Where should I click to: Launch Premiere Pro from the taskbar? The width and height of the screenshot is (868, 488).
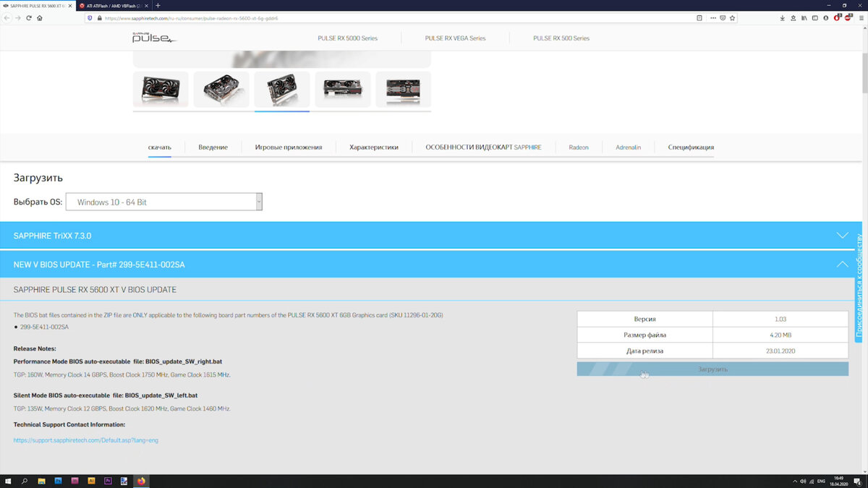point(109,481)
